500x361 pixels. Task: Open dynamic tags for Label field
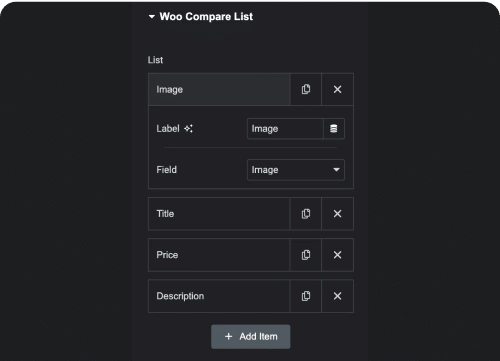pyautogui.click(x=334, y=128)
